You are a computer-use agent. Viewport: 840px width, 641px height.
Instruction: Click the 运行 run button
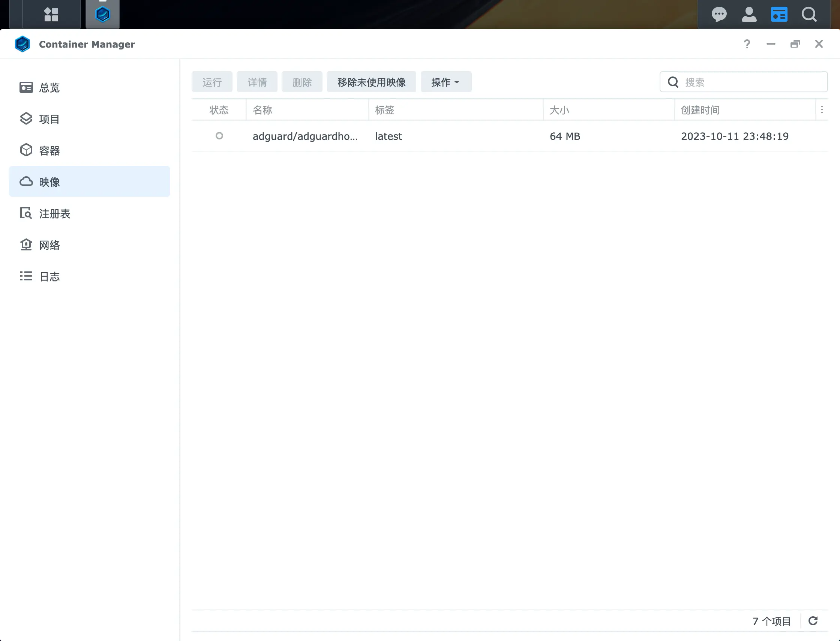pos(212,82)
